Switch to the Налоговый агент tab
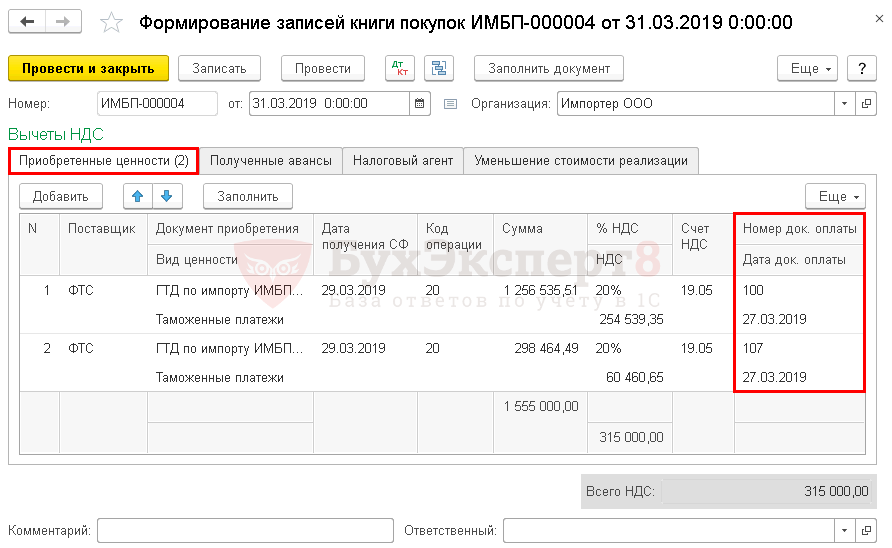This screenshot has height=548, width=892. (403, 160)
